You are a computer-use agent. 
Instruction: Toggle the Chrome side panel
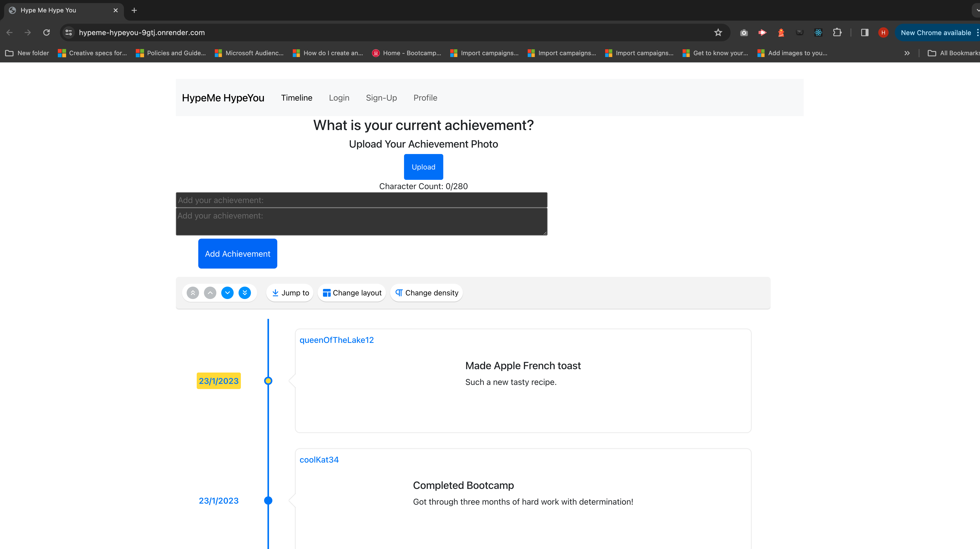[x=865, y=33]
